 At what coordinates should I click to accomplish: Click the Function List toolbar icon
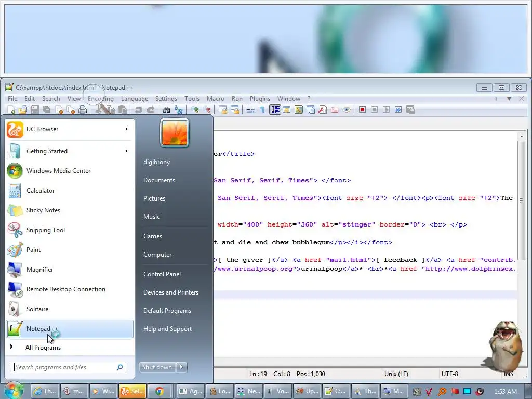click(x=322, y=110)
